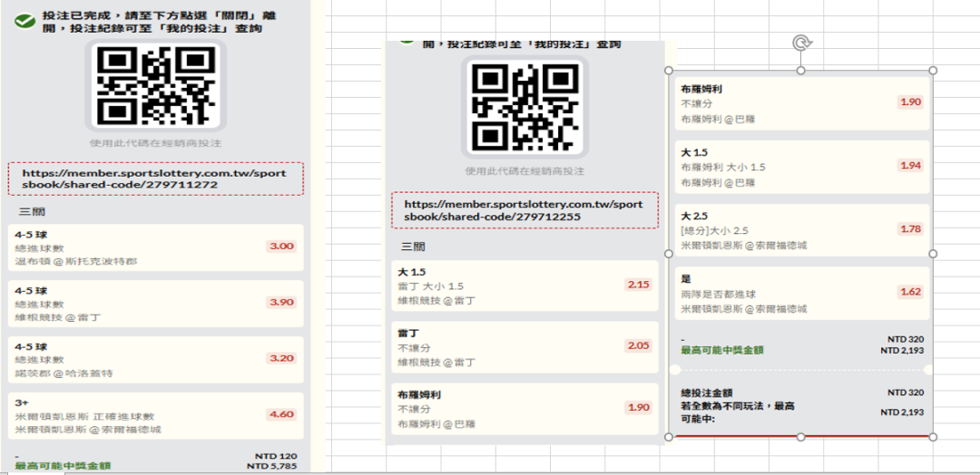Click the QR code in the middle betting slip

click(x=524, y=109)
